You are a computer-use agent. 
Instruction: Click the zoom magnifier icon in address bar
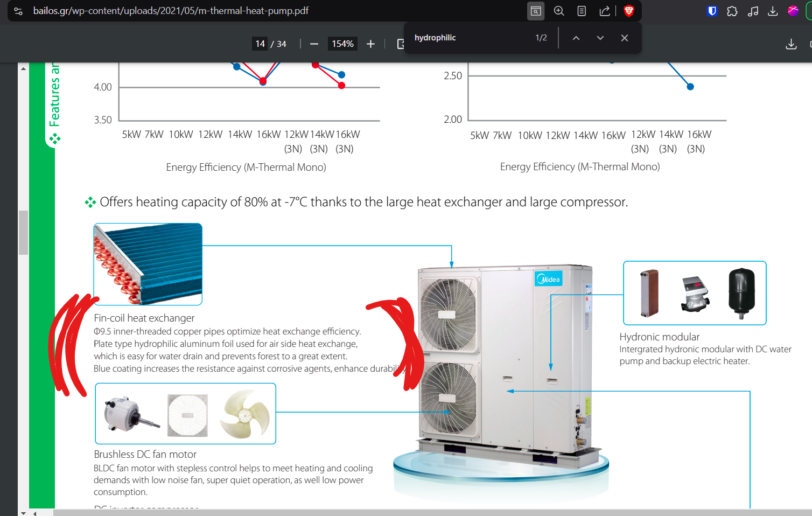[x=559, y=11]
